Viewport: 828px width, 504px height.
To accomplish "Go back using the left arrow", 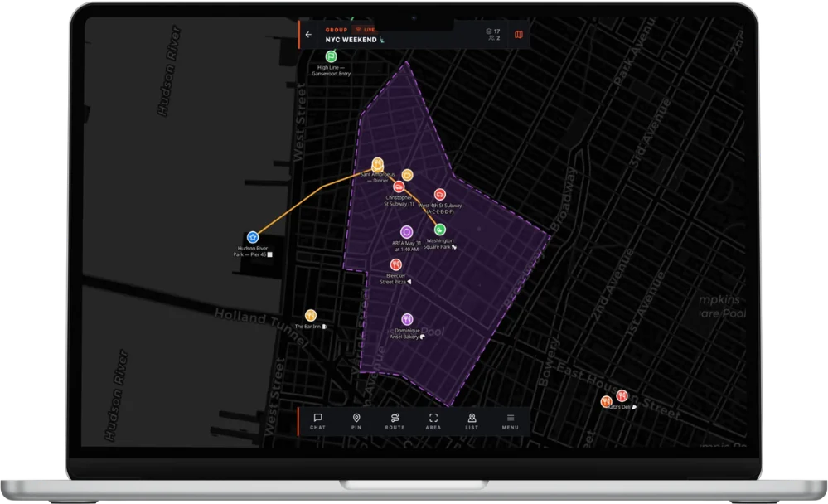I will click(x=308, y=35).
